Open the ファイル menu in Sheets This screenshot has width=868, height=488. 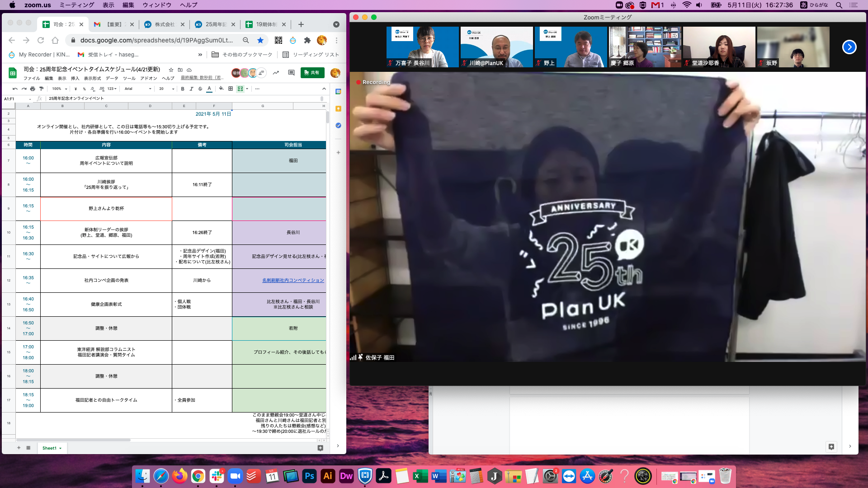pos(32,78)
